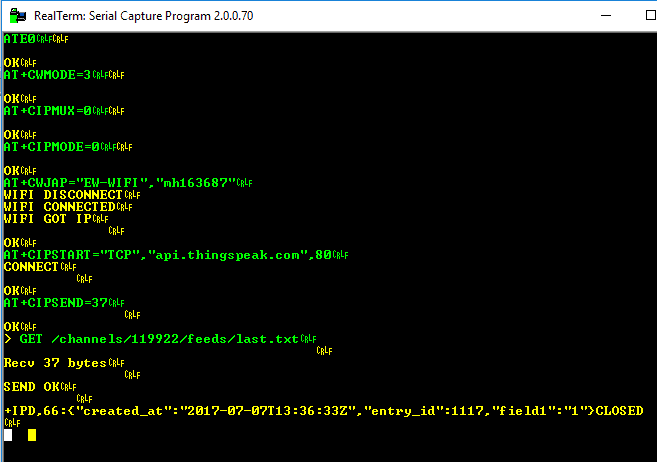Click the WIFI CONNECTED status line
The width and height of the screenshot is (657, 462).
click(58, 207)
